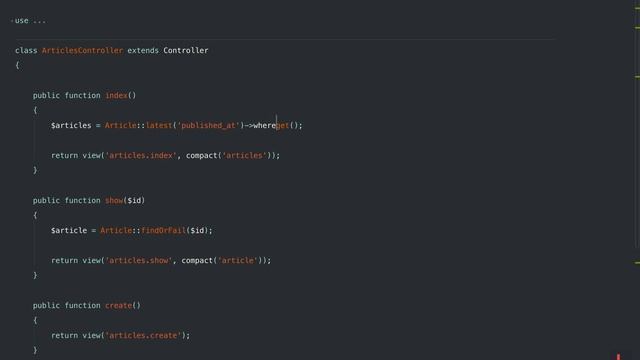Click the 'articles.create' view string
640x360 pixels.
143,336
